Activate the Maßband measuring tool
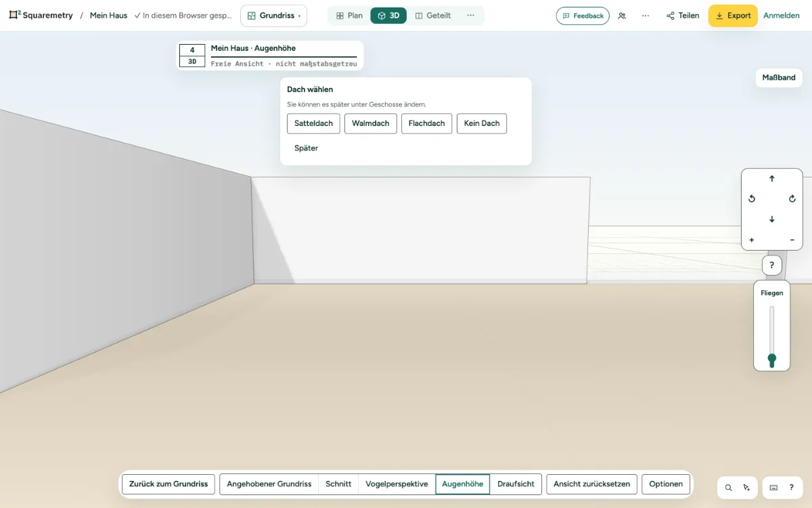The height and width of the screenshot is (508, 812). 779,78
